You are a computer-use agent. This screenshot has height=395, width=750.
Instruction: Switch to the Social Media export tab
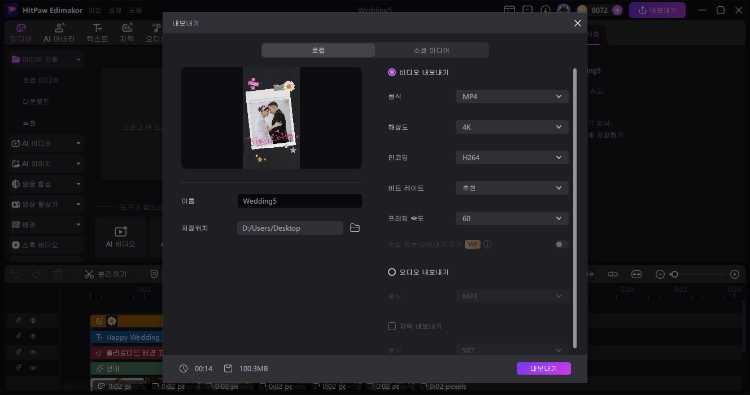click(x=431, y=50)
